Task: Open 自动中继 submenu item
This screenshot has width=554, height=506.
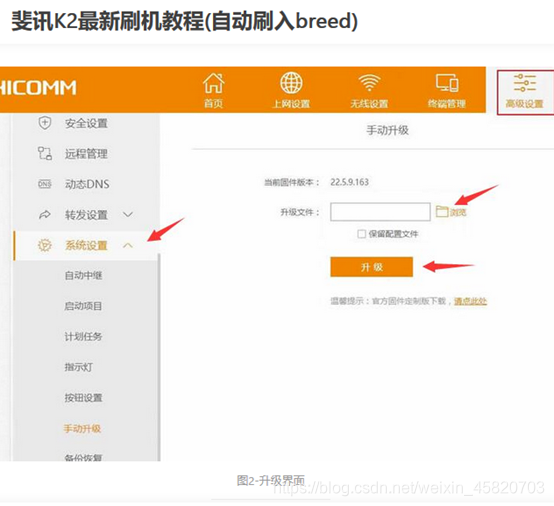Action: click(x=83, y=275)
